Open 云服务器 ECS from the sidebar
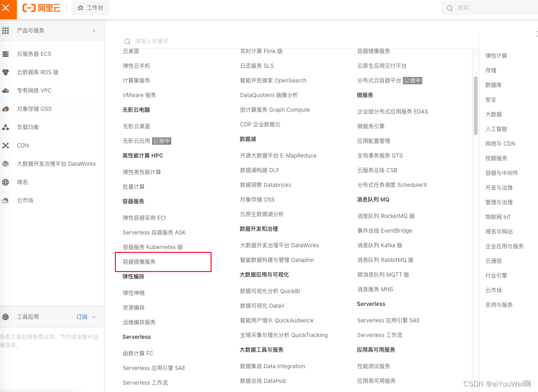Image resolution: width=538 pixels, height=392 pixels. (34, 54)
